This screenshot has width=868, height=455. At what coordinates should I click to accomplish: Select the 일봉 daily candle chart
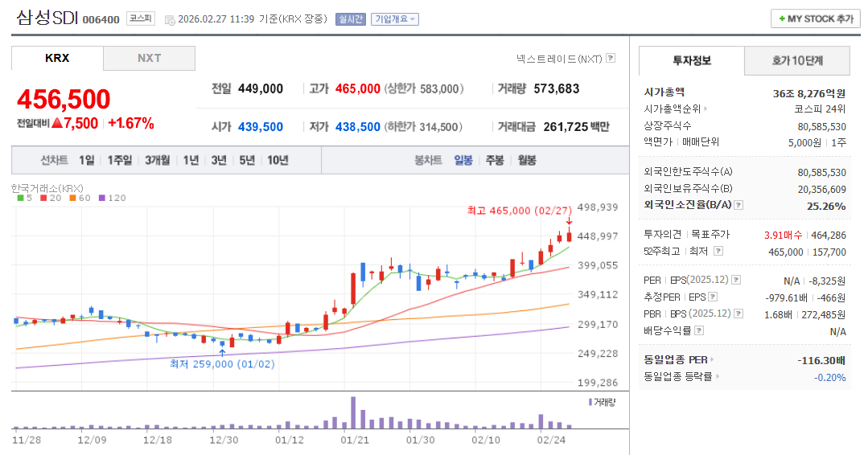pos(463,160)
